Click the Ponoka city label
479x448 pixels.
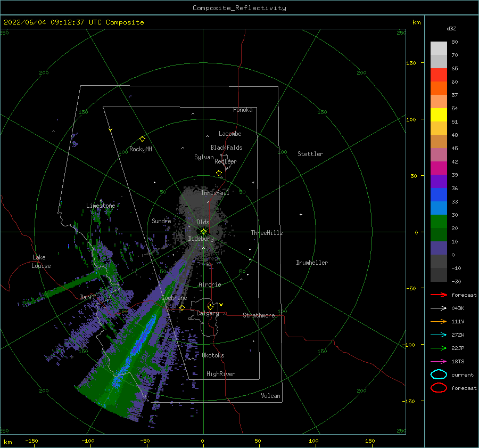click(x=243, y=110)
